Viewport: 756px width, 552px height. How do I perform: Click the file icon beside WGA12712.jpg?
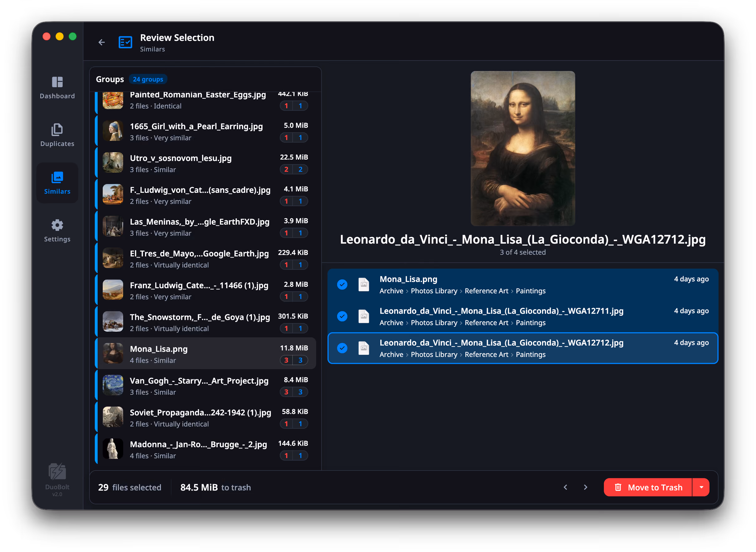coord(364,348)
